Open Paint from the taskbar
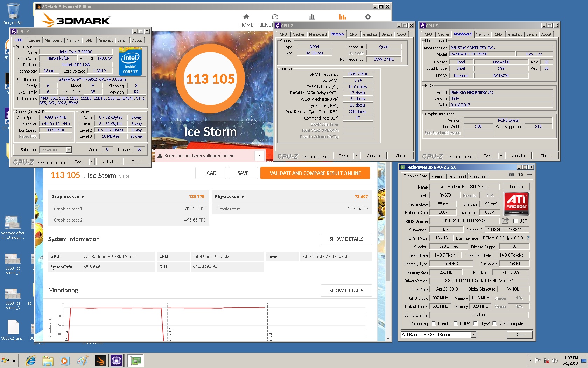 pyautogui.click(x=83, y=361)
